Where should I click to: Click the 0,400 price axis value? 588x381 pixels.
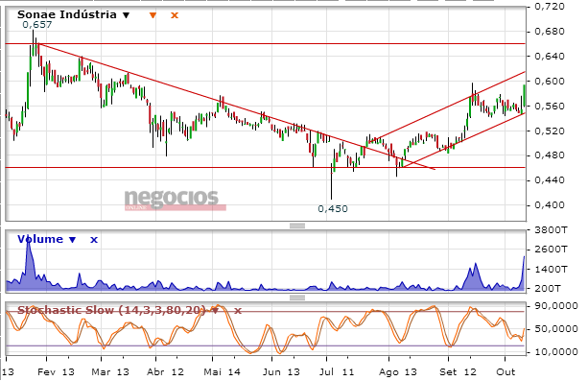(549, 205)
